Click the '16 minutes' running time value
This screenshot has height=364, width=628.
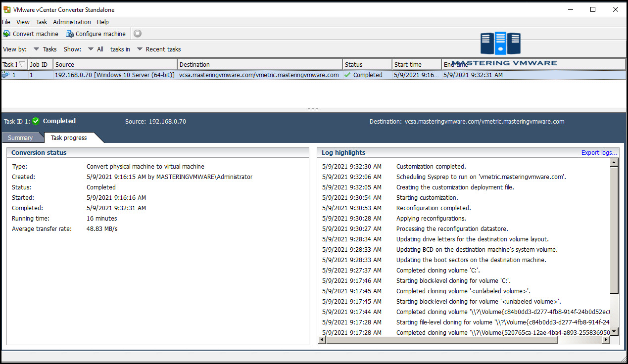point(102,219)
